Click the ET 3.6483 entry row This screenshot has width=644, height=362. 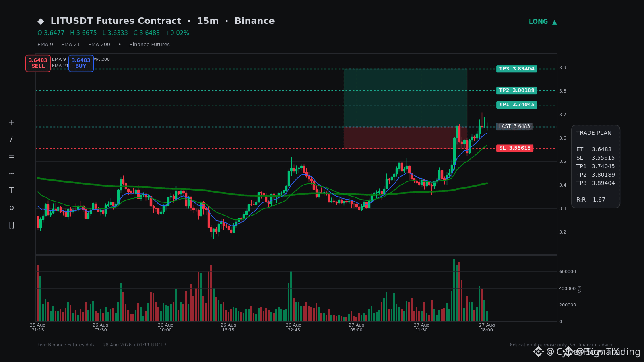tap(594, 150)
